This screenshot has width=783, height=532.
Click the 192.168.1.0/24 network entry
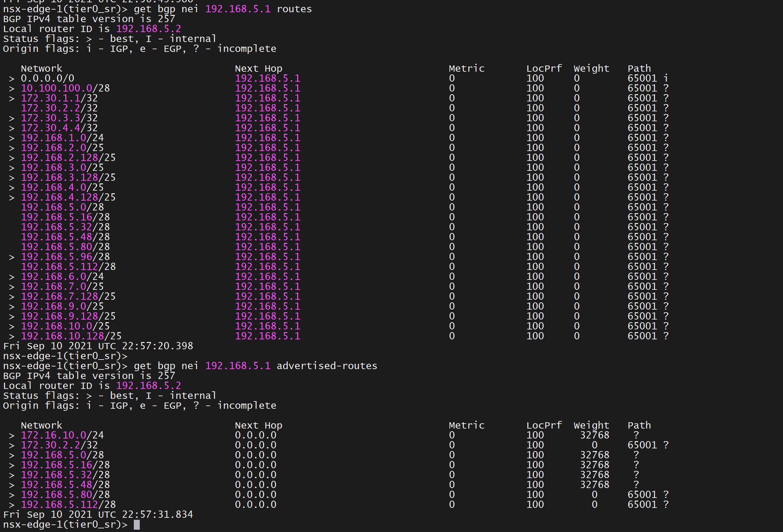62,138
